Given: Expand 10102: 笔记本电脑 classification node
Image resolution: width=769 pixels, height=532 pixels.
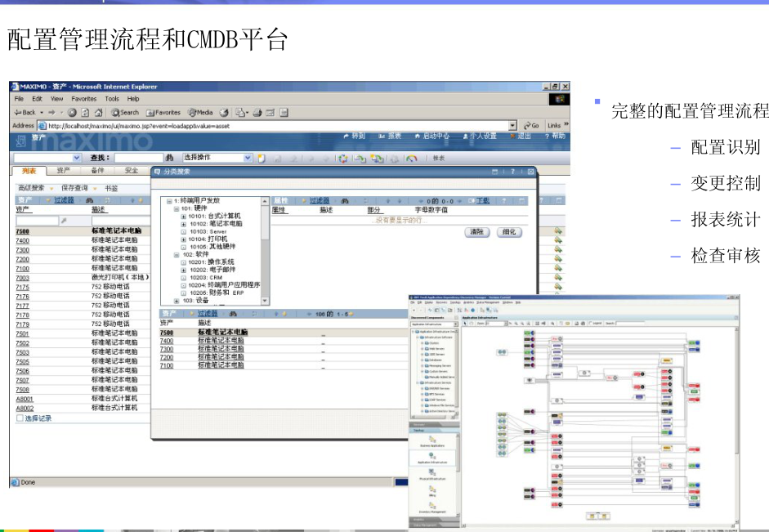Looking at the screenshot, I should [x=184, y=224].
